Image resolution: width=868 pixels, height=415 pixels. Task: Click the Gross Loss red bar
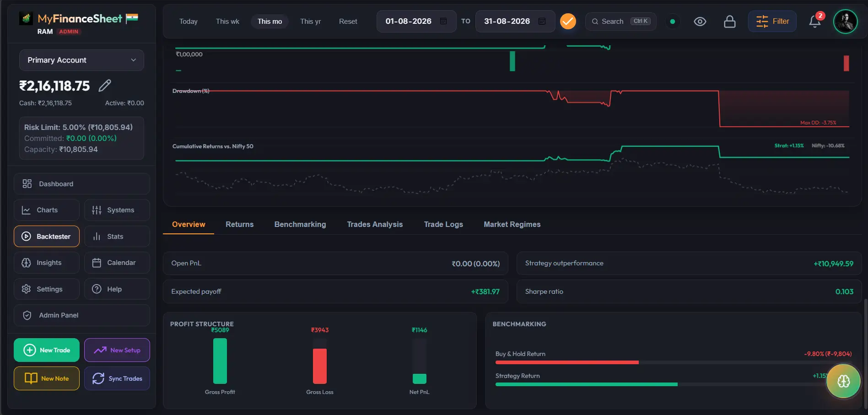point(320,366)
